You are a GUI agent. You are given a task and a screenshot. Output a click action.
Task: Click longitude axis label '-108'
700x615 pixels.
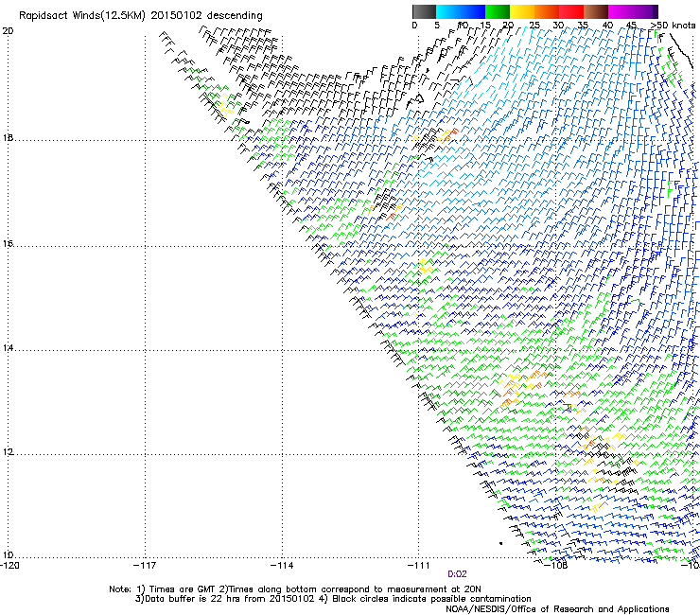click(556, 566)
